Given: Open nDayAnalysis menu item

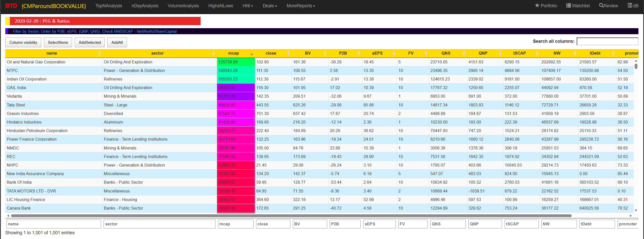Looking at the screenshot, I should pyautogui.click(x=145, y=6).
